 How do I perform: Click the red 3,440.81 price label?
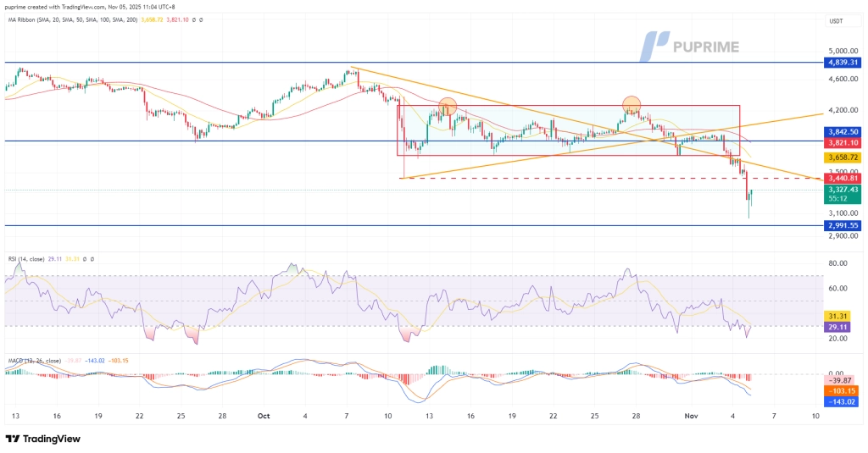(x=842, y=179)
